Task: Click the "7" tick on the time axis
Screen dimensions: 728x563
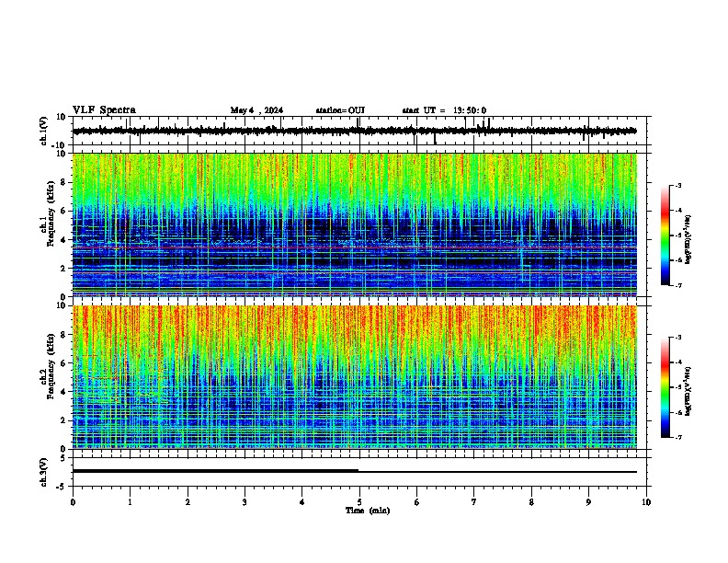Action: point(474,502)
